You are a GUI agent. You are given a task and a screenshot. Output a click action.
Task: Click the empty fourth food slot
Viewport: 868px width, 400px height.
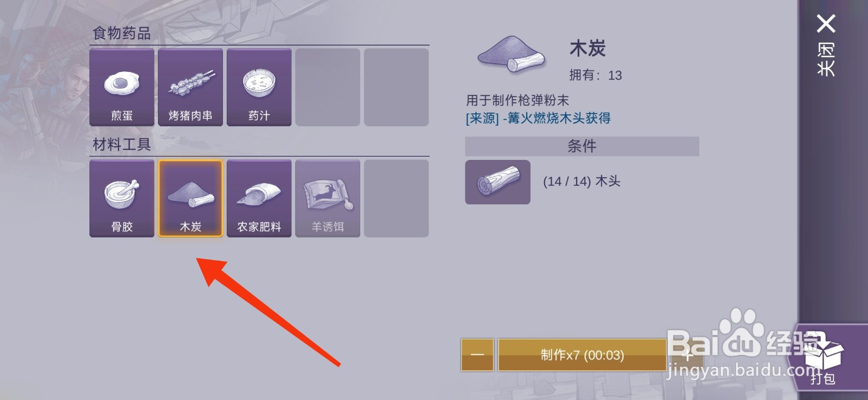click(328, 87)
